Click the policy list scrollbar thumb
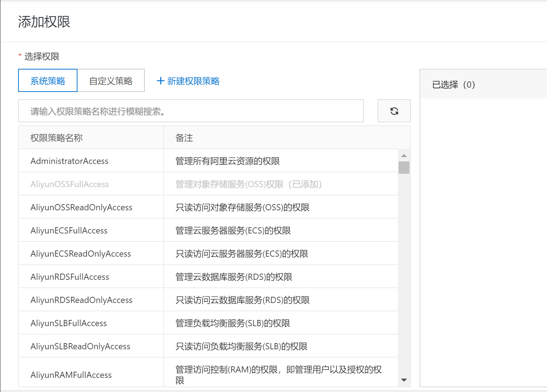Viewport: 547px width, 392px height. click(x=404, y=168)
